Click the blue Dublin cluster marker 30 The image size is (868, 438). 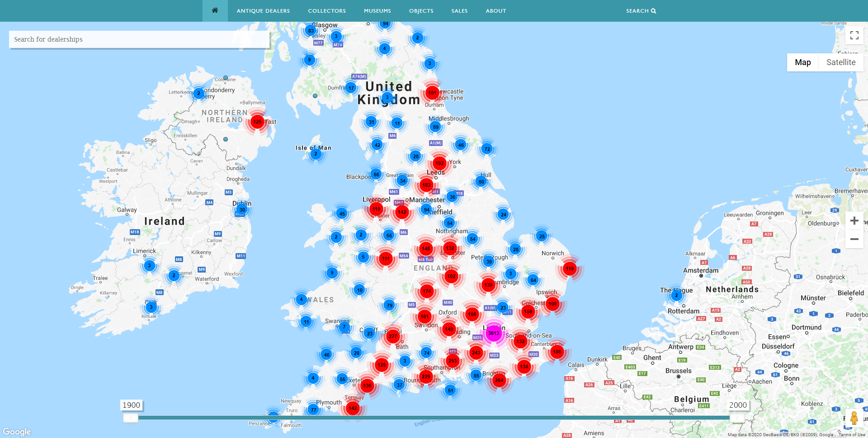(242, 210)
